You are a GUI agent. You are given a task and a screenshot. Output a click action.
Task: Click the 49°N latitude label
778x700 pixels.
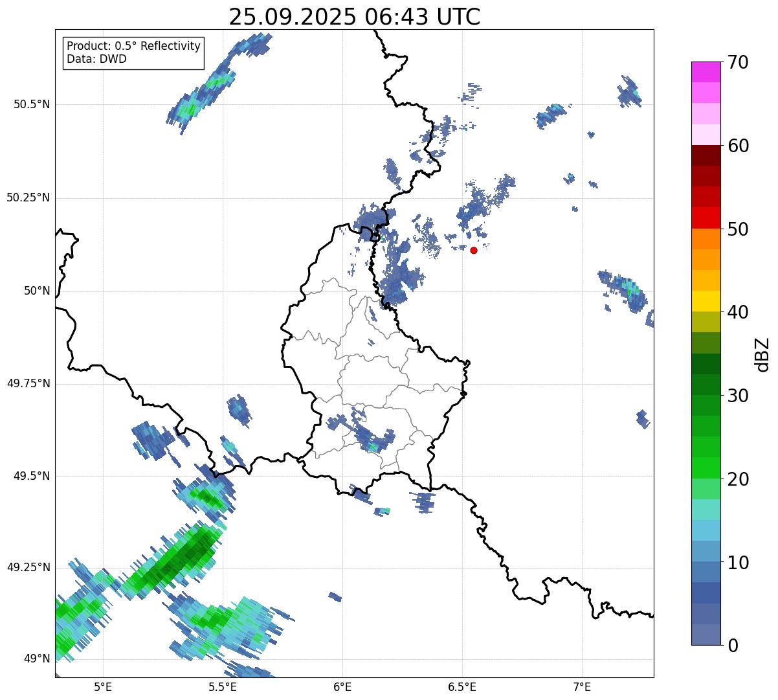pos(37,659)
